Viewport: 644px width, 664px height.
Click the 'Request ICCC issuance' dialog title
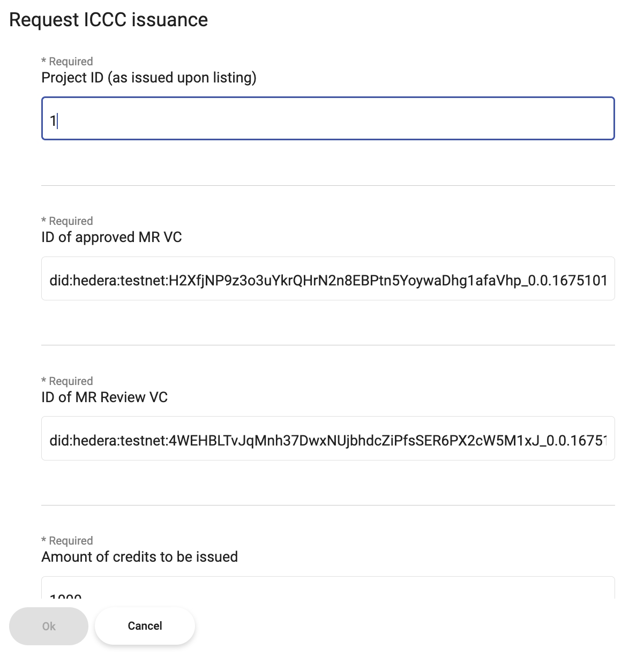(109, 20)
